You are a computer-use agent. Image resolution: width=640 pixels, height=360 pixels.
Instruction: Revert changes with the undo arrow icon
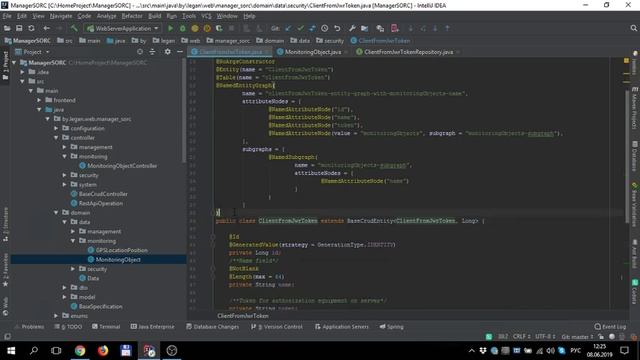tap(337, 28)
